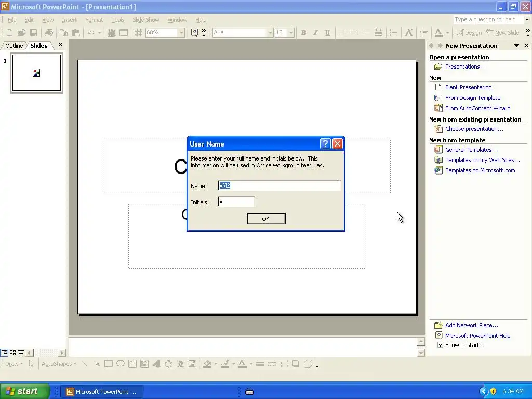
Task: Switch to Normal view button
Action: (4, 353)
